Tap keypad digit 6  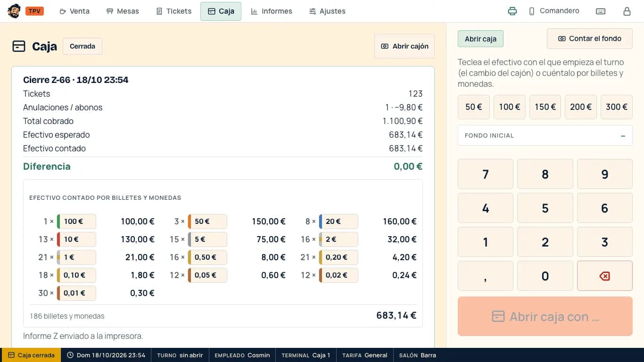604,208
